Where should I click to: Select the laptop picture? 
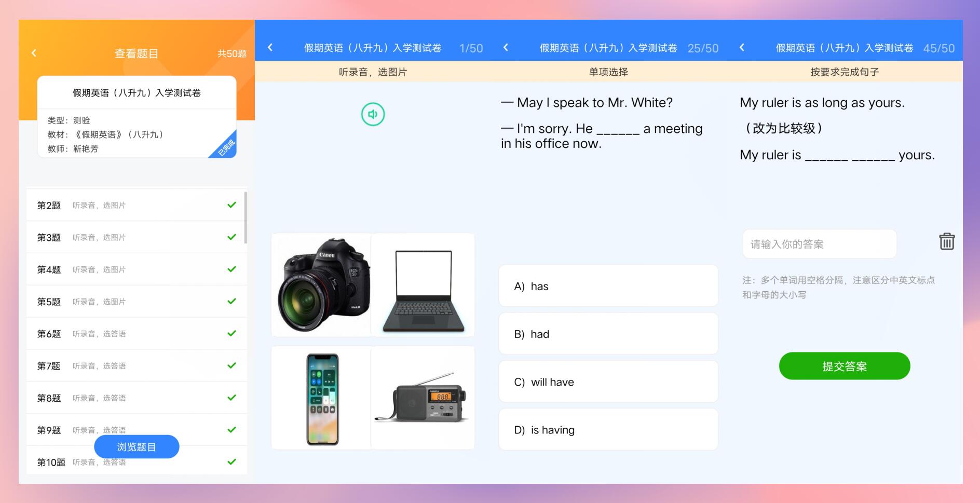point(423,284)
